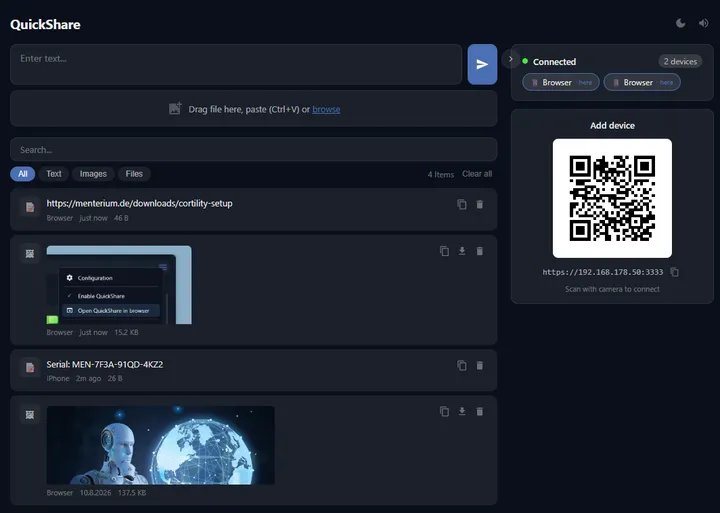Click the file drop image icon

[x=175, y=109]
